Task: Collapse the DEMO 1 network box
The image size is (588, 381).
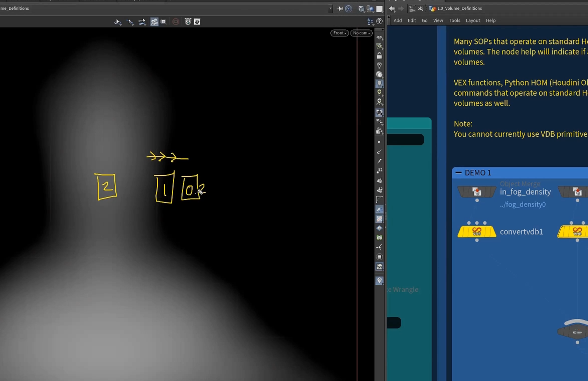Action: coord(459,173)
